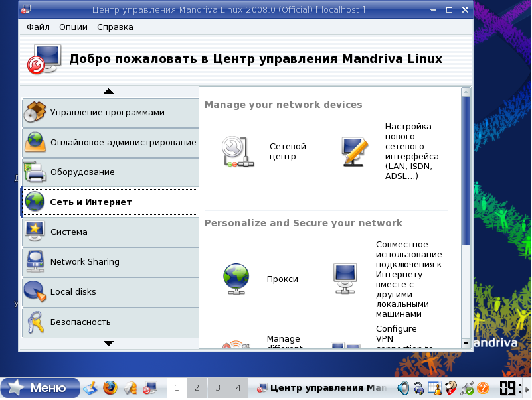
Task: Click the vertical scrollbar thumb
Action: coord(466,171)
